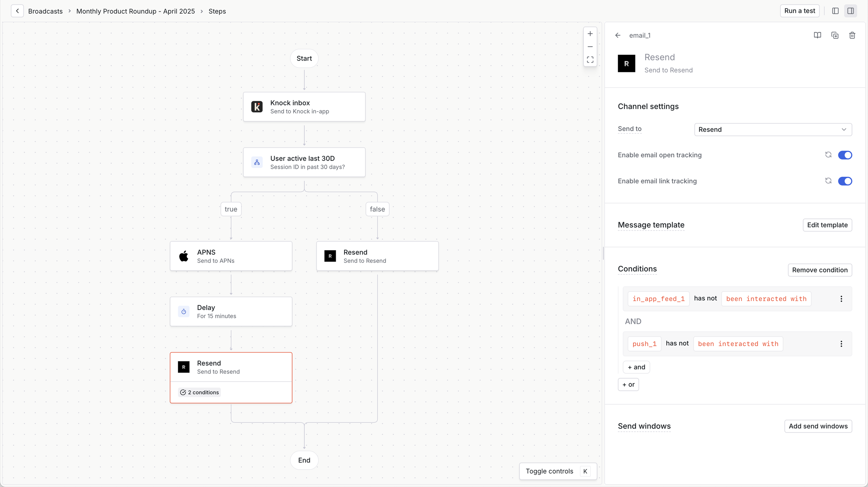Viewport: 868px width, 487px height.
Task: Click the Run a test button
Action: 799,11
